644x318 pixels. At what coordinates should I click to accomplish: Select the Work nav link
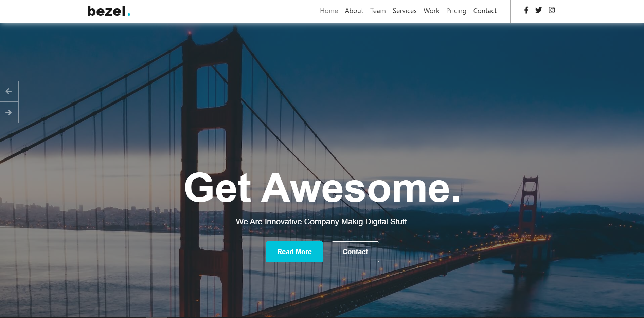pos(431,11)
